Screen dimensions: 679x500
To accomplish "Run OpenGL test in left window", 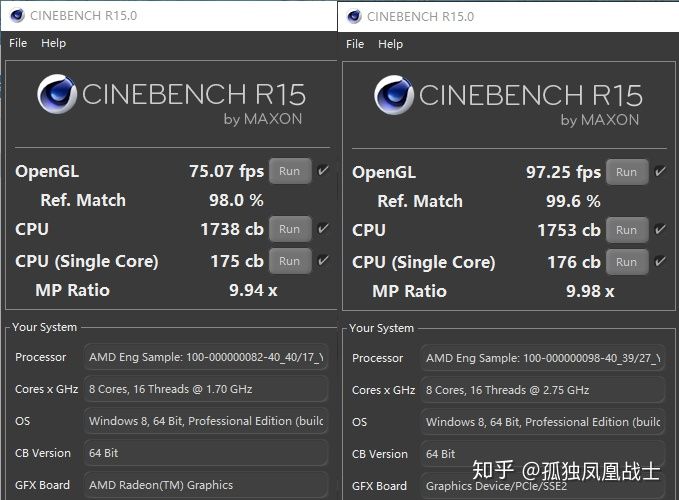I will click(x=290, y=171).
